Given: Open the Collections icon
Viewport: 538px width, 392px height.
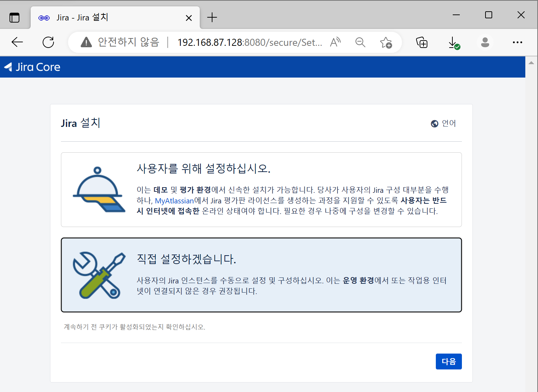Looking at the screenshot, I should [x=422, y=42].
